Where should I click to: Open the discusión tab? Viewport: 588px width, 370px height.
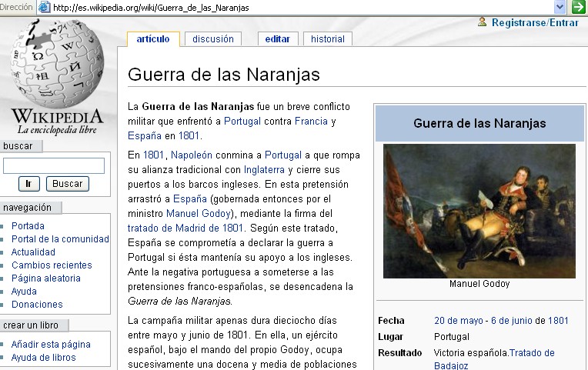tap(213, 39)
